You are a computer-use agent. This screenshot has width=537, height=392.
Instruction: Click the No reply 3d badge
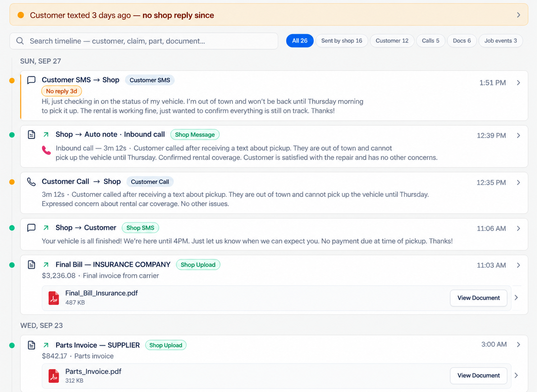click(x=61, y=91)
